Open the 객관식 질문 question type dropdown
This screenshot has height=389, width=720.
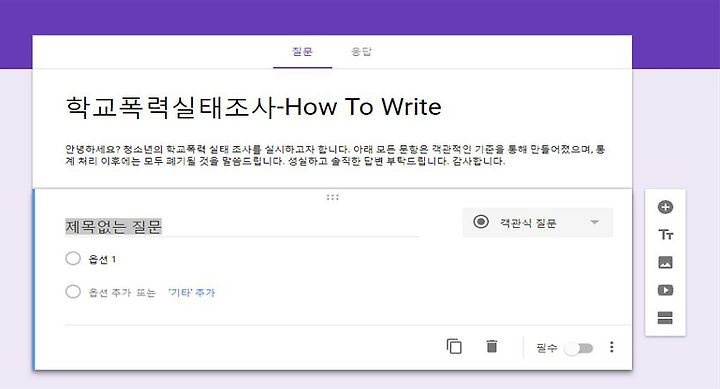tap(537, 223)
